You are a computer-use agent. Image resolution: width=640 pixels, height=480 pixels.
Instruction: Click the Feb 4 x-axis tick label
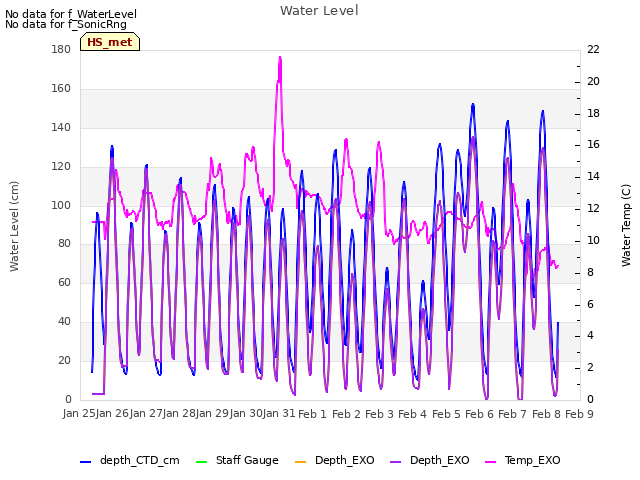coord(412,414)
